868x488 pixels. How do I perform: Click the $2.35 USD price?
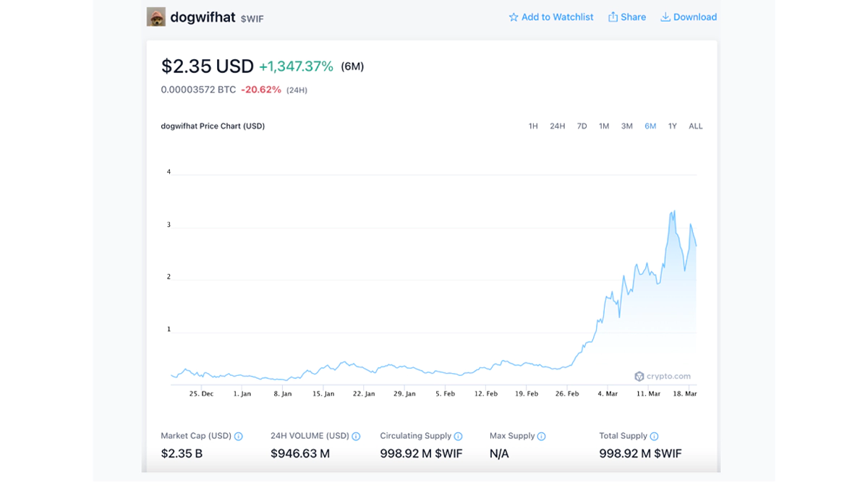point(208,67)
